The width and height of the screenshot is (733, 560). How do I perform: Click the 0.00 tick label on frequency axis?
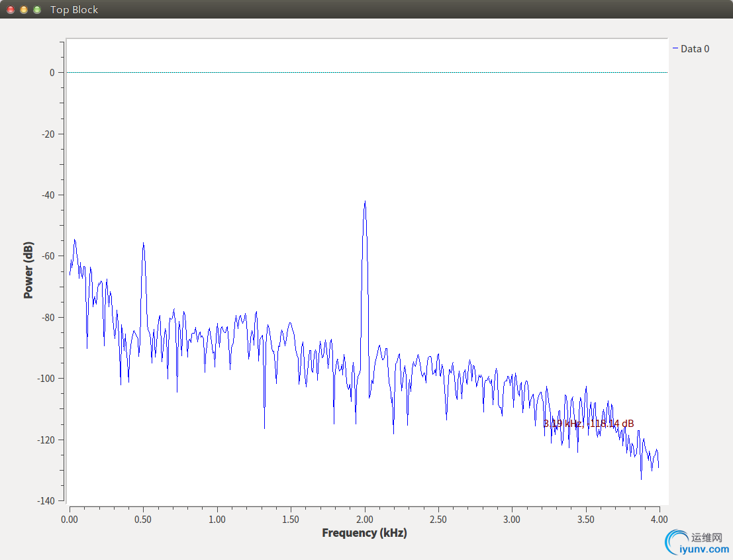pos(70,520)
